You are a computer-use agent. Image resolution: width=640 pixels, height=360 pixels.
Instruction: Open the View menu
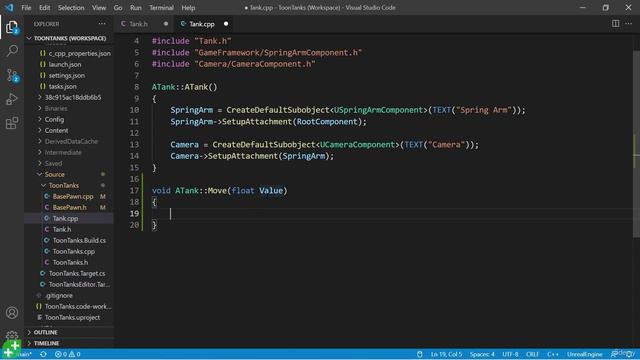(99, 8)
